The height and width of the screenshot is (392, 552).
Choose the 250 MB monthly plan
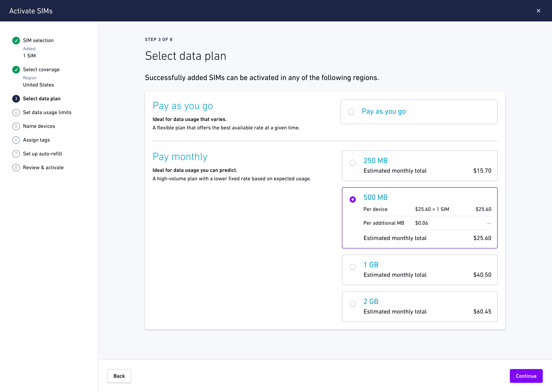click(x=353, y=163)
